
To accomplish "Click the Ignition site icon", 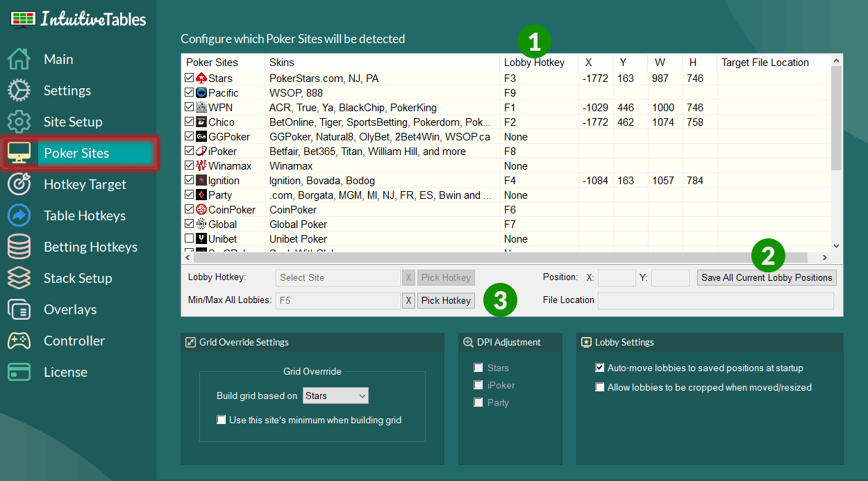I will coord(201,181).
